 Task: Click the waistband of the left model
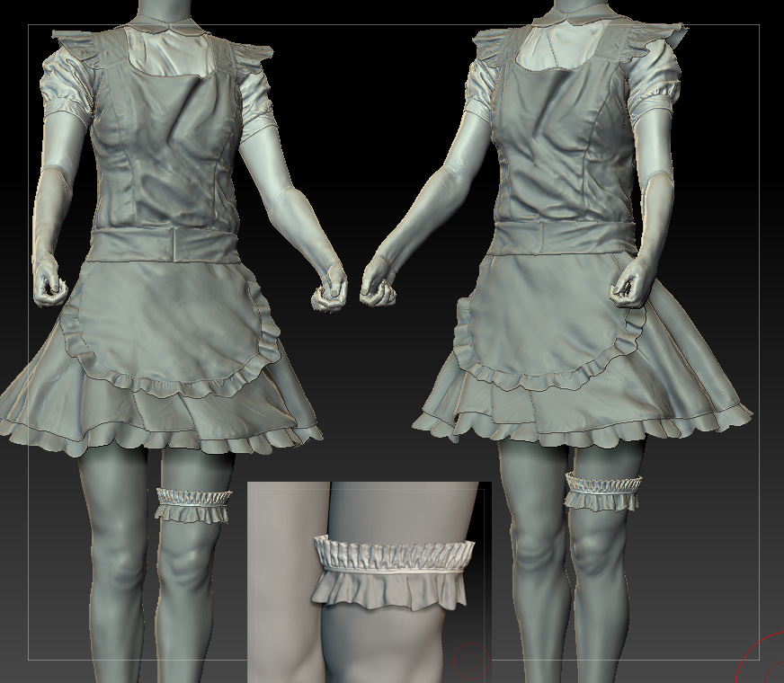[164, 244]
